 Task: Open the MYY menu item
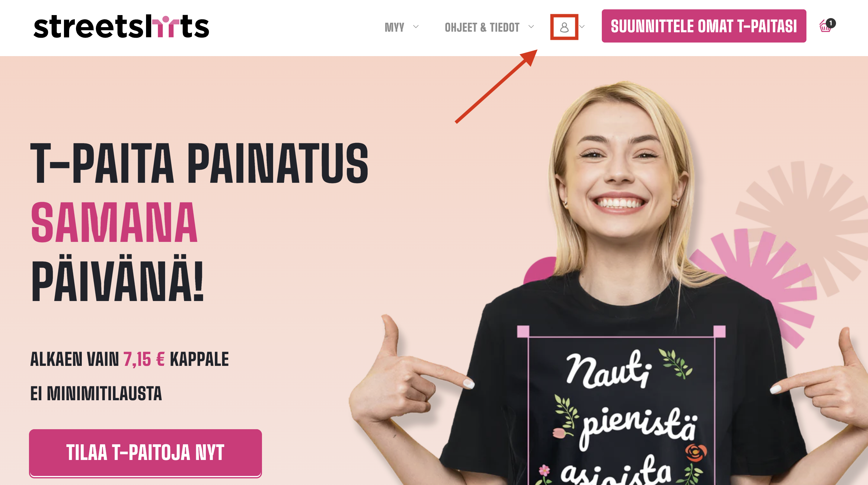tap(394, 27)
